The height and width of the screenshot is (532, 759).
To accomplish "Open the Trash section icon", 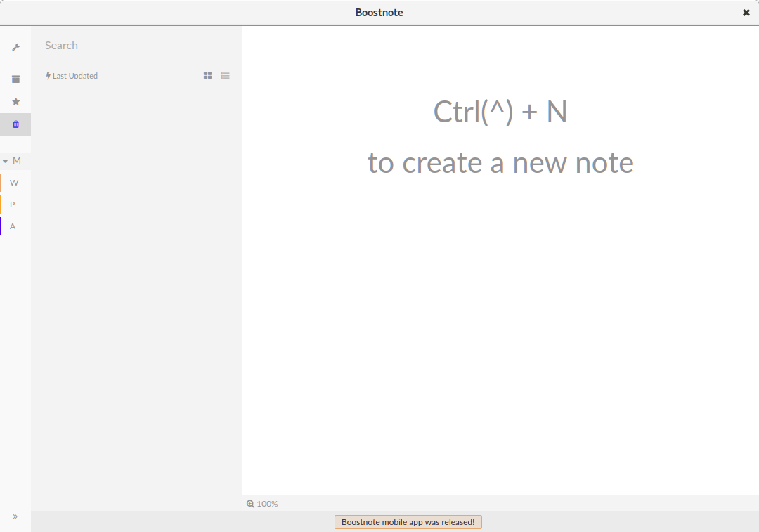I will click(x=15, y=124).
